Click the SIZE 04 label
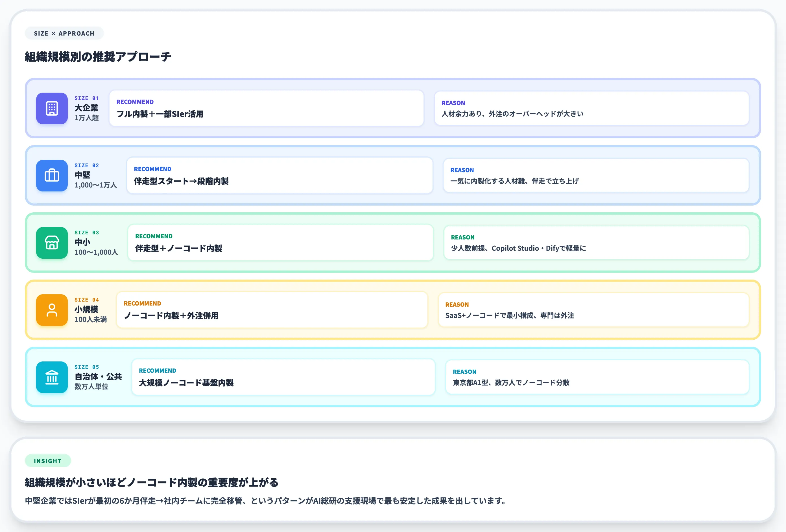 [x=87, y=300]
